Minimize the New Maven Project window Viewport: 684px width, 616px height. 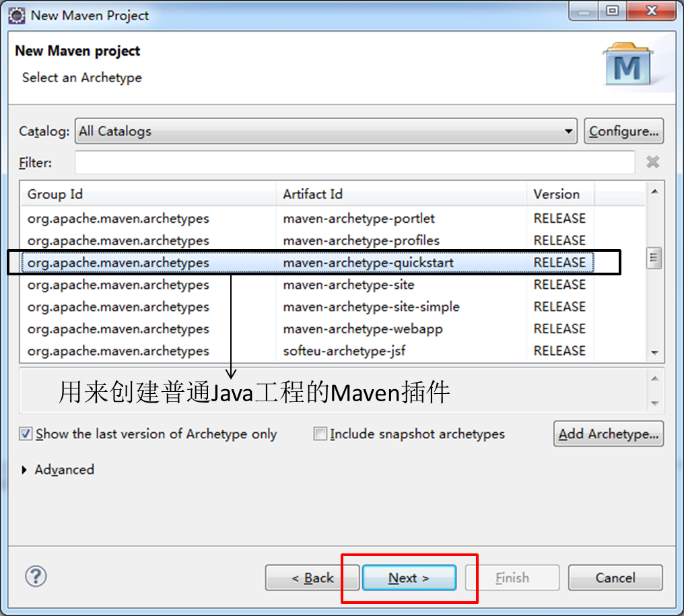coord(584,11)
